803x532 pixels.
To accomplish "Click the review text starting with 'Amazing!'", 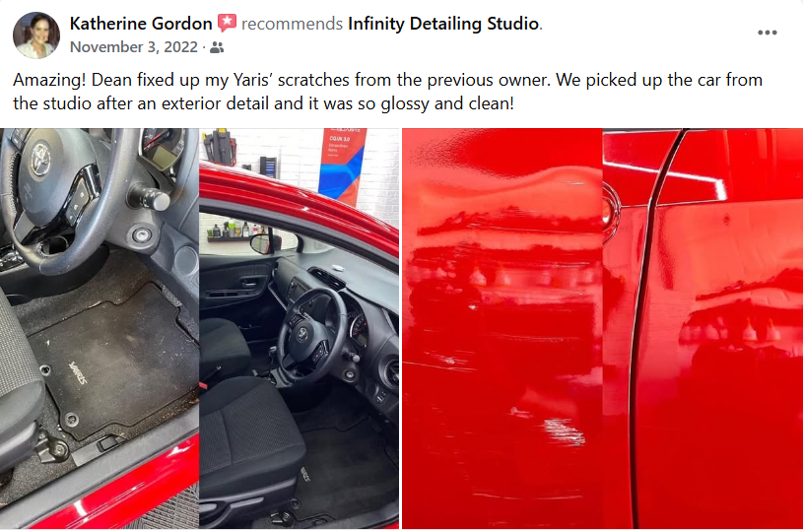I will (387, 92).
